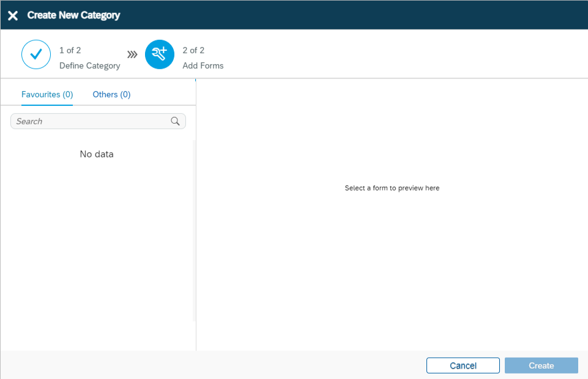Click the triple chevron arrows between steps
This screenshot has height=379, width=588.
(x=132, y=54)
